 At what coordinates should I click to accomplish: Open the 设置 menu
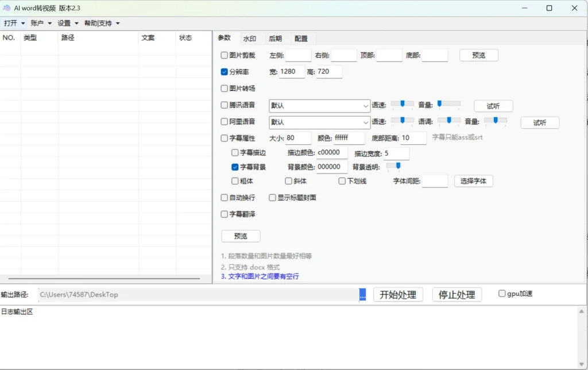(68, 23)
